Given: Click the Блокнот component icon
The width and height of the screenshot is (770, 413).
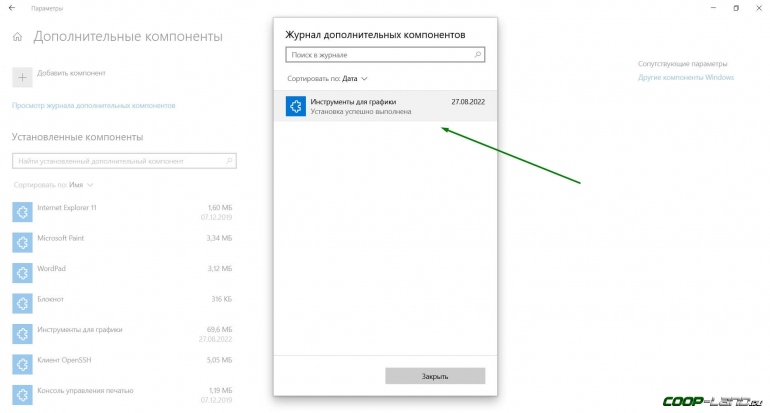Looking at the screenshot, I should pyautogui.click(x=22, y=302).
